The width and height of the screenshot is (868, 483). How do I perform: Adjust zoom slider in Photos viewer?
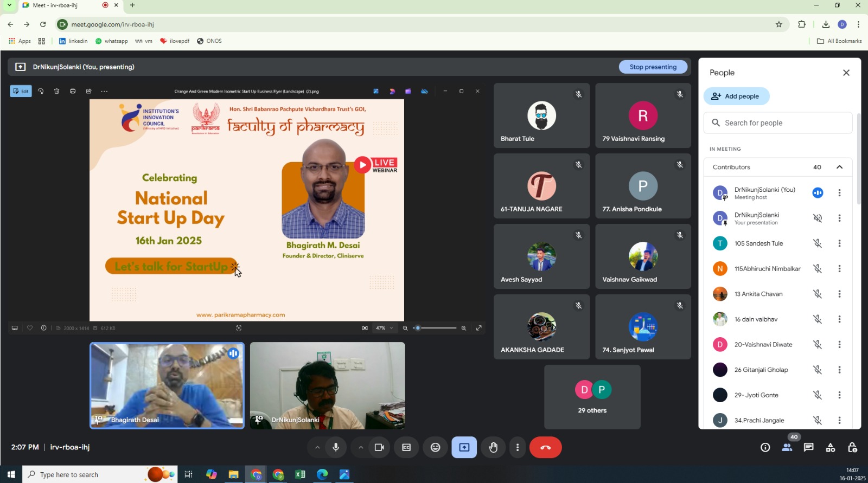[435, 328]
